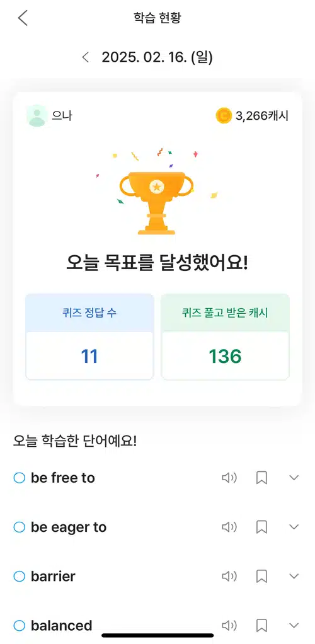Image resolution: width=315 pixels, height=644 pixels.
Task: Expand the 'be eager to' entry
Action: [x=294, y=527]
